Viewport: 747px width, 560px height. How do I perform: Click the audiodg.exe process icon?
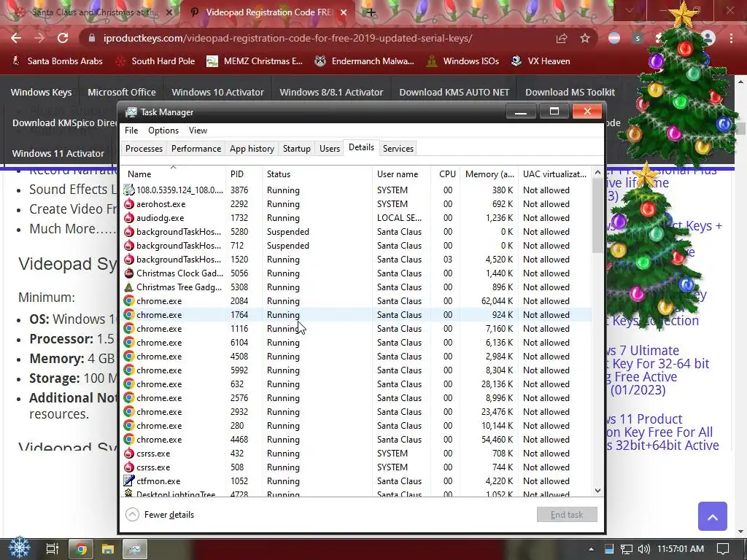[x=128, y=217]
